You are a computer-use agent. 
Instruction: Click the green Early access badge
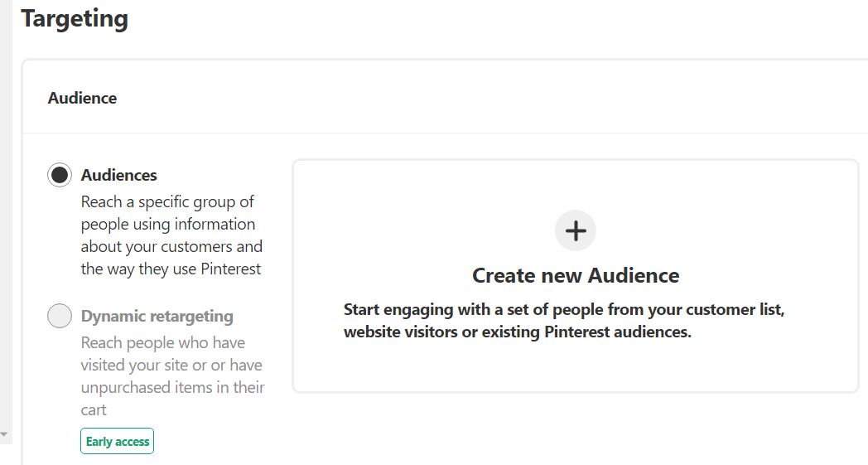coord(118,442)
